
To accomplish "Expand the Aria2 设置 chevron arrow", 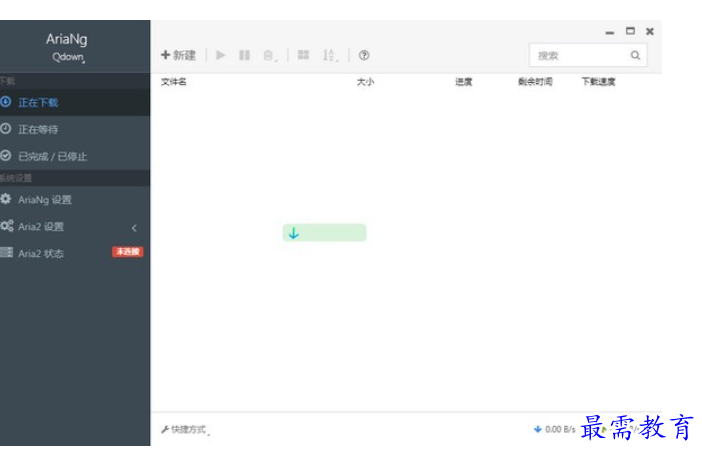I will 134,228.
